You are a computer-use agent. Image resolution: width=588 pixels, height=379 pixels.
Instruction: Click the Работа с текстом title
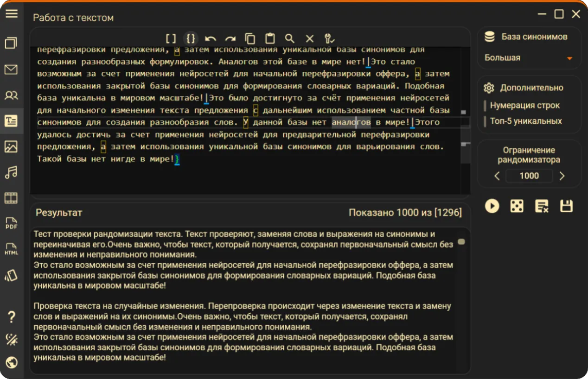tap(73, 18)
